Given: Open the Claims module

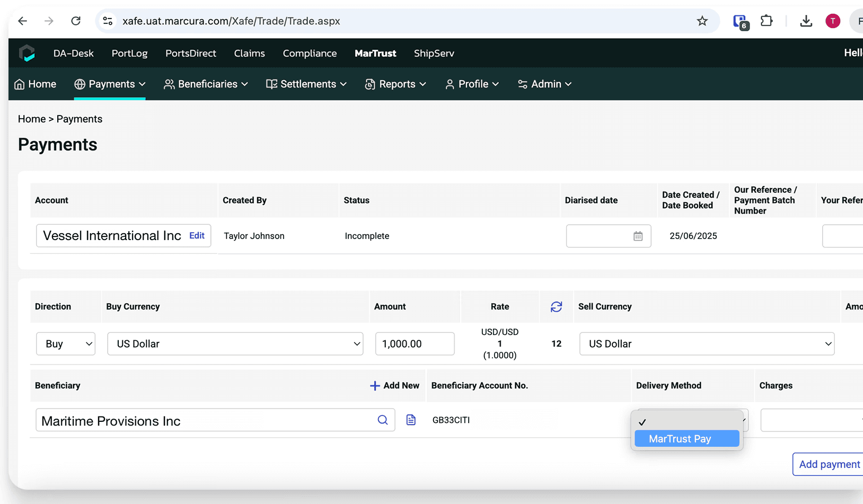Looking at the screenshot, I should [250, 53].
